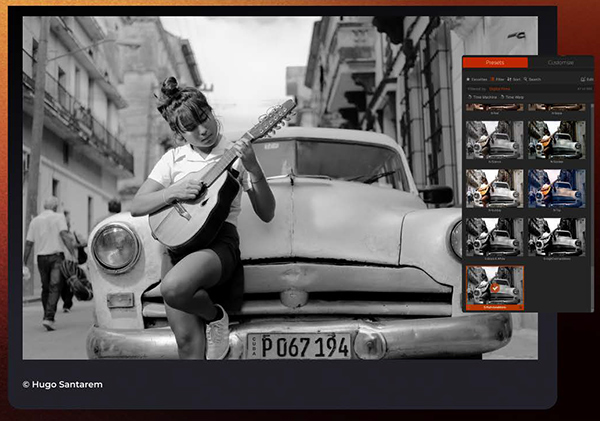Screen dimensions: 600x421
Task: Select the partially visible top-left preset
Action: (495, 108)
